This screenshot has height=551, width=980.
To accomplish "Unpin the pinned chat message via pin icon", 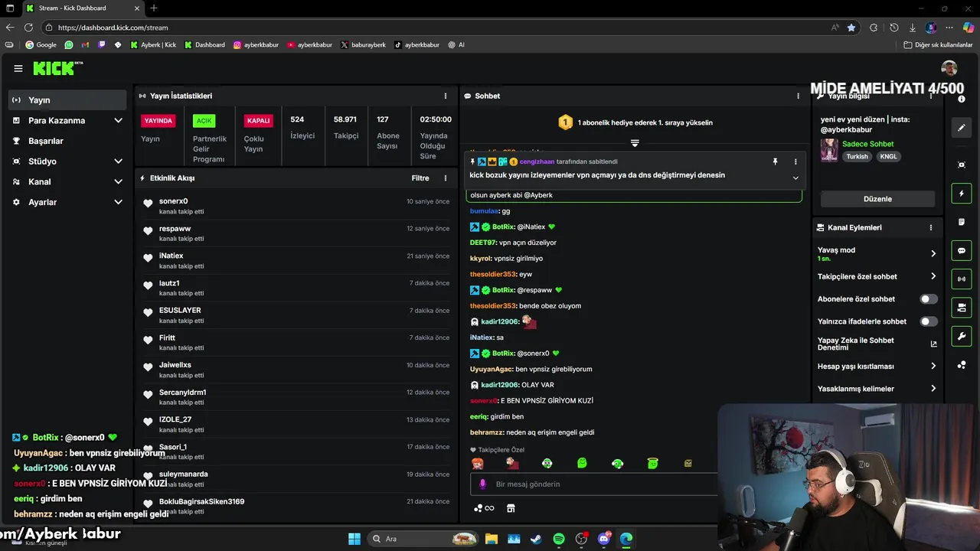I will pyautogui.click(x=775, y=161).
